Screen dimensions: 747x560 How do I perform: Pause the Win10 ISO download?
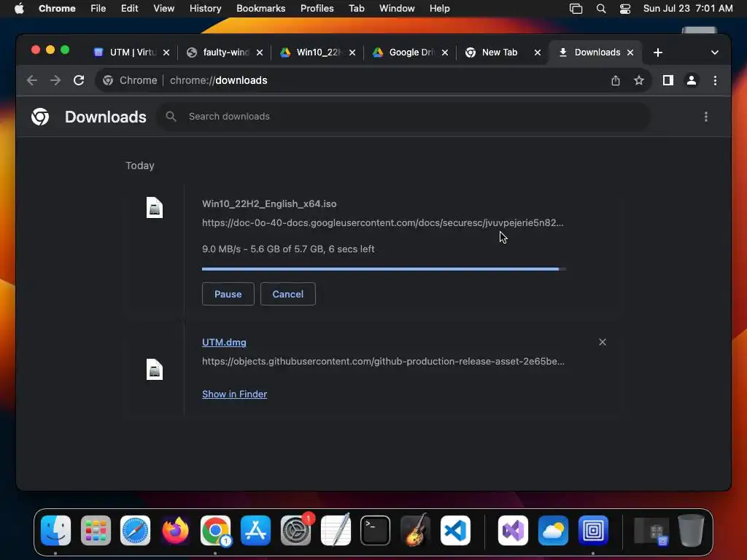click(228, 294)
